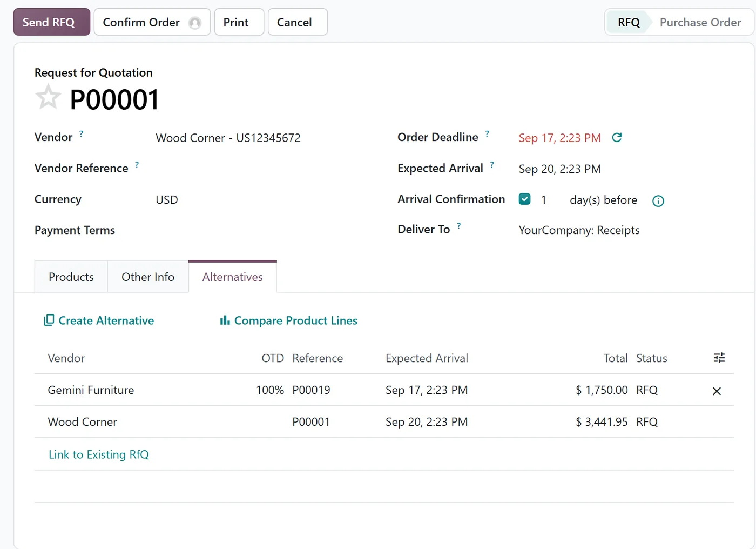This screenshot has width=756, height=549.
Task: Sort by the Expected Arrival column header
Action: [x=427, y=358]
